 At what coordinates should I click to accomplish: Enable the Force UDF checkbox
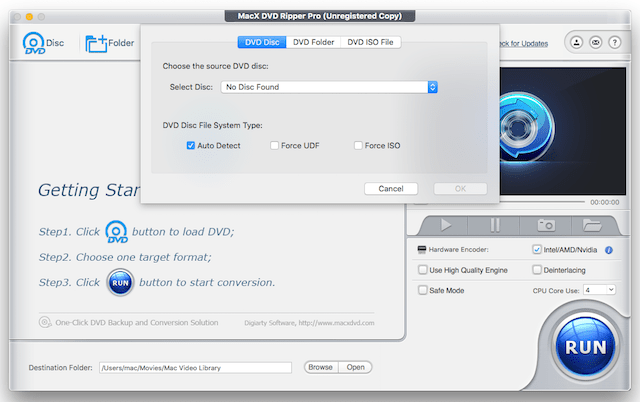[x=274, y=146]
